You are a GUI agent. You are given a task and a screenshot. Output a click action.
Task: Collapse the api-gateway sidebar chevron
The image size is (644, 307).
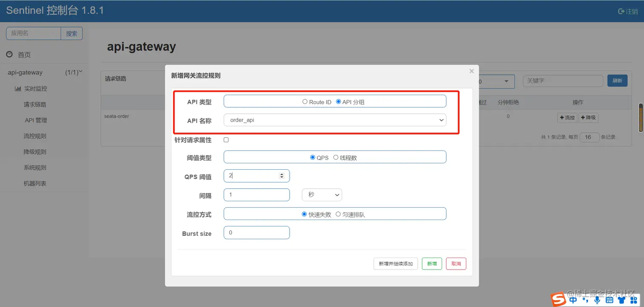click(x=80, y=72)
